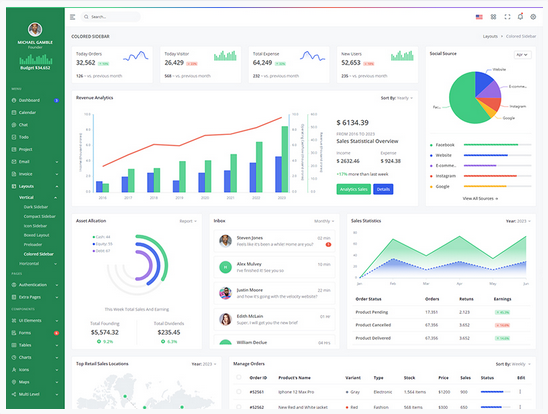
Task: Open the Report dropdown in Asset Allocation
Action: click(188, 221)
